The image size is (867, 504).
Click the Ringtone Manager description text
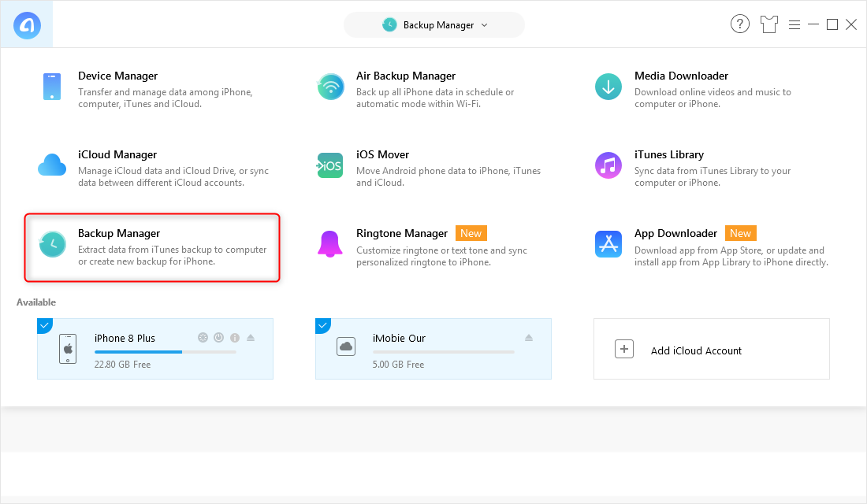click(x=442, y=257)
